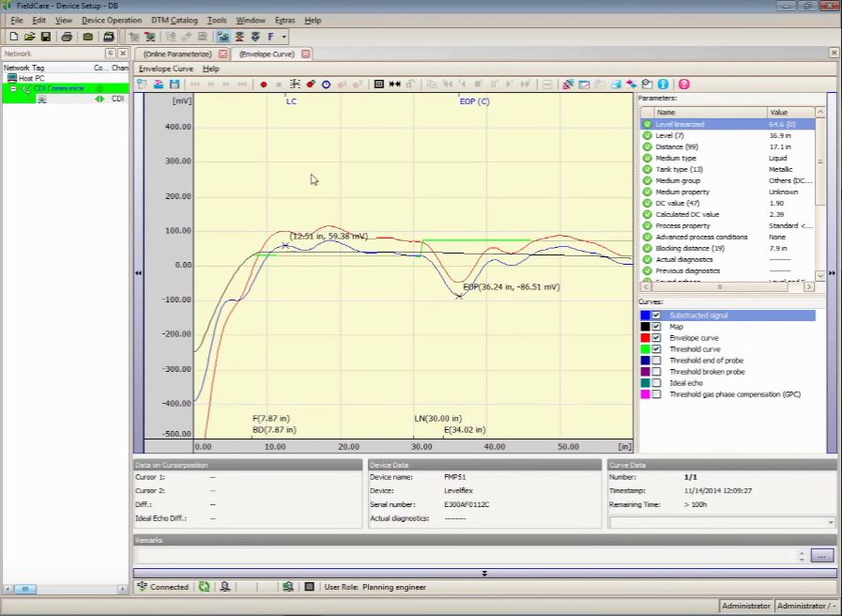Viewport: 842px width, 616px height.
Task: Click the red record button in the envelope toolbar
Action: tap(263, 85)
